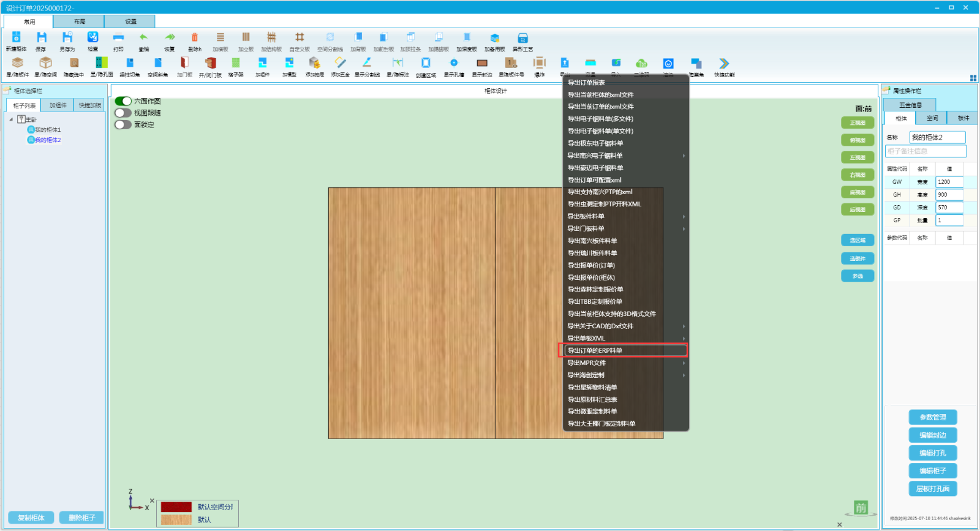
Task: Click the 编辑封边 button
Action: (933, 435)
